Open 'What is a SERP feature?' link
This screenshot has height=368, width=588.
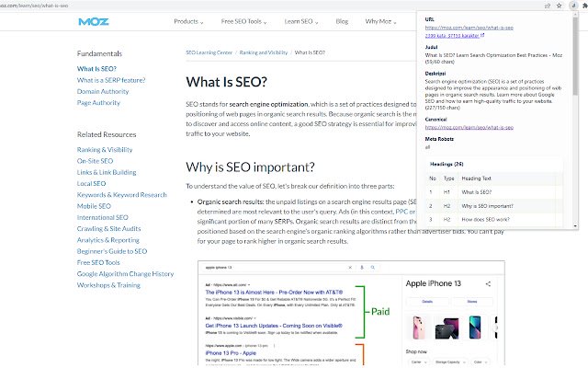click(111, 80)
